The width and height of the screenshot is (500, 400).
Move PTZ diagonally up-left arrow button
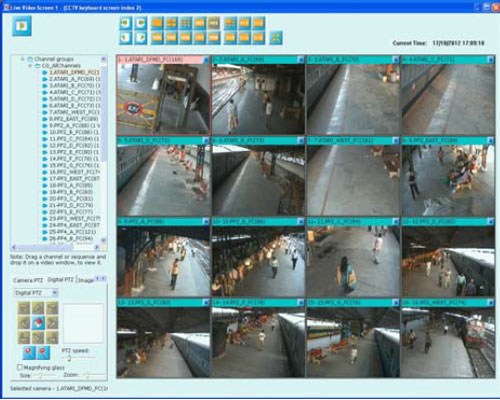[x=24, y=308]
